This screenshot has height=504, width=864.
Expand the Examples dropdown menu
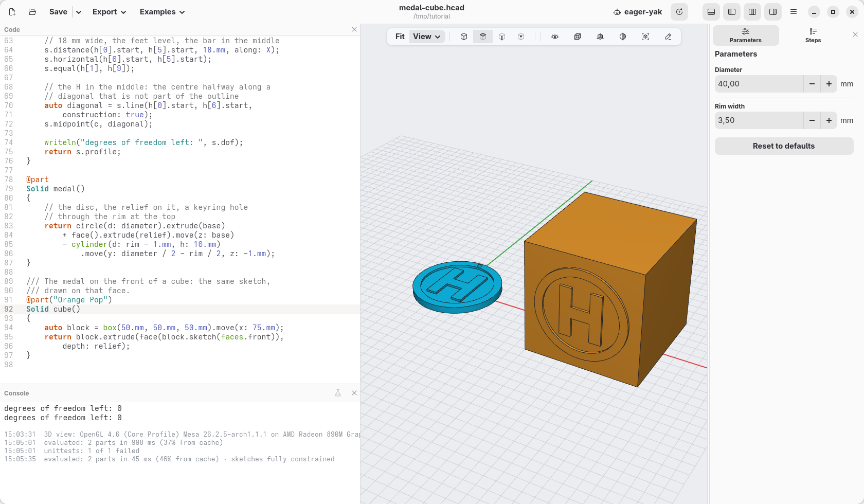click(162, 12)
